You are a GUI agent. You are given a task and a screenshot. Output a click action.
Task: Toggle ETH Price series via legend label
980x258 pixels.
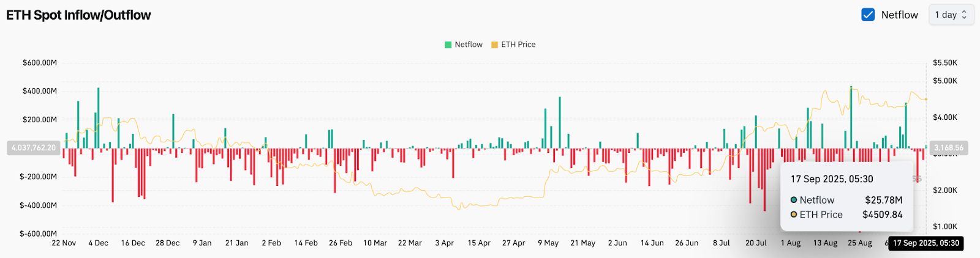coord(518,45)
